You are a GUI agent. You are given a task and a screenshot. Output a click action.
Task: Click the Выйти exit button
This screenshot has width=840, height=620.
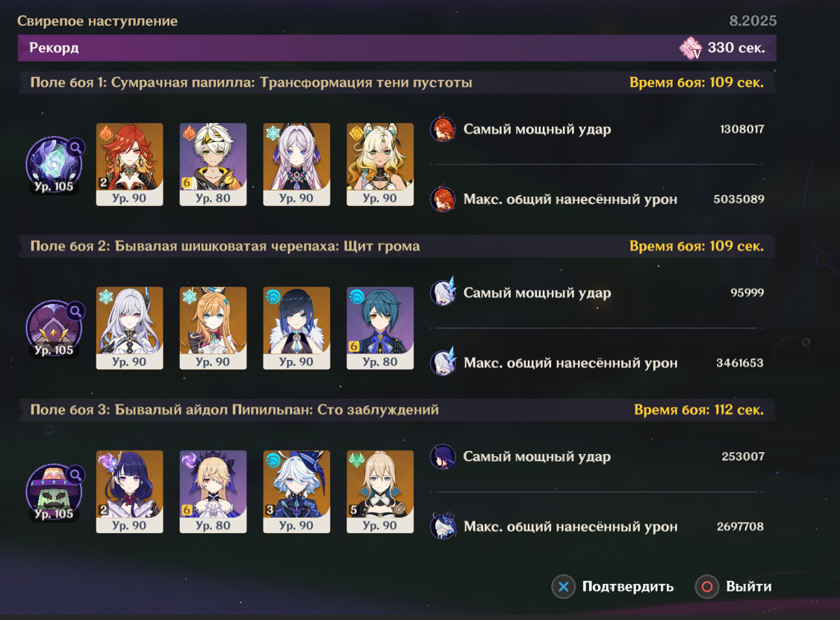pyautogui.click(x=734, y=587)
